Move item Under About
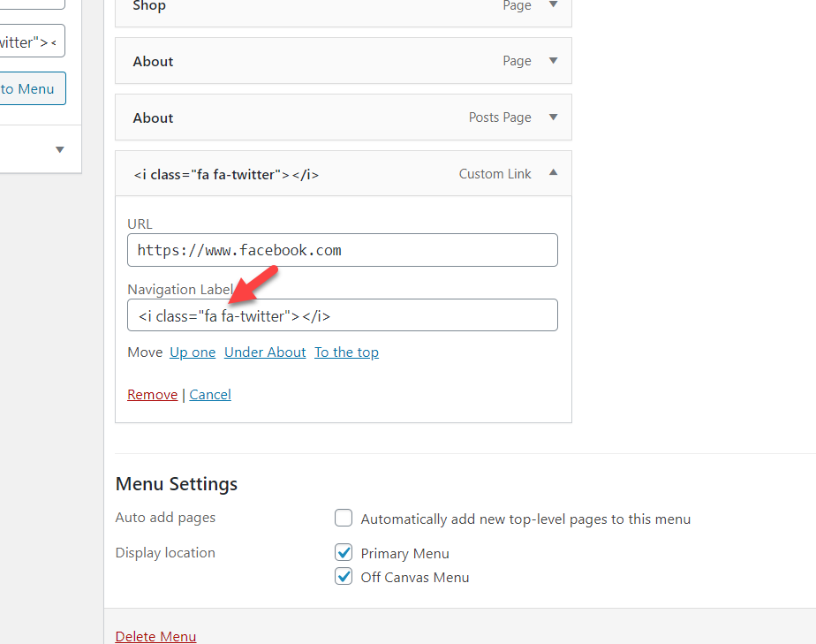This screenshot has height=644, width=816. [265, 352]
